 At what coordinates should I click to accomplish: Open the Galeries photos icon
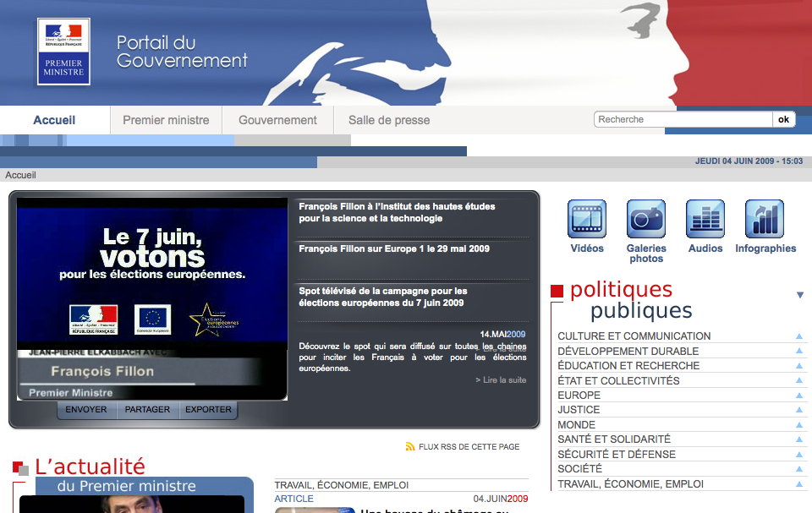645,221
